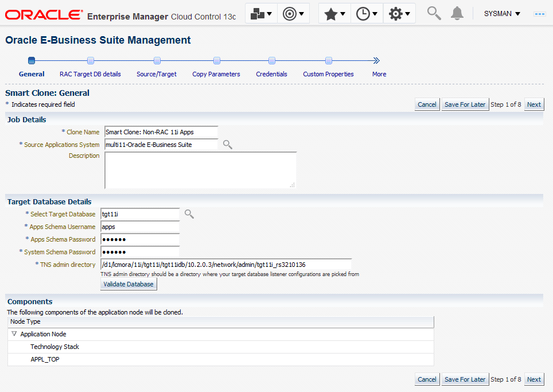Image resolution: width=553 pixels, height=392 pixels.
Task: Open the Favorites star menu
Action: (334, 14)
